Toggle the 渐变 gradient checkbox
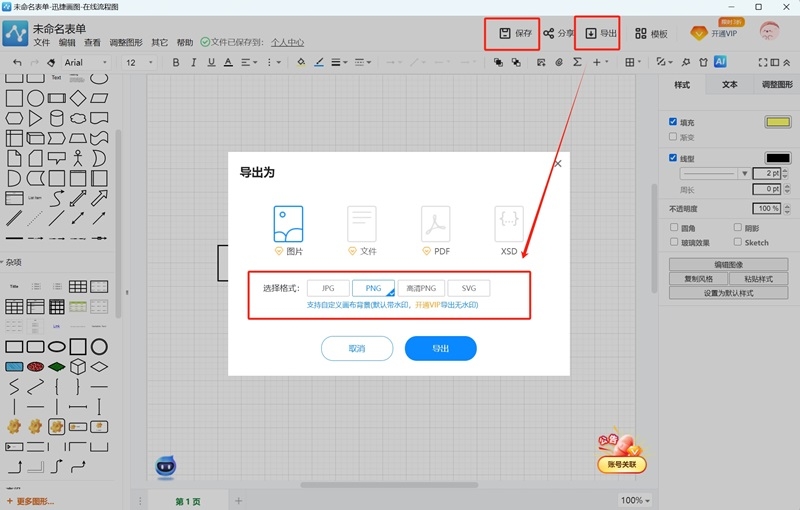The height and width of the screenshot is (510, 800). coord(673,137)
